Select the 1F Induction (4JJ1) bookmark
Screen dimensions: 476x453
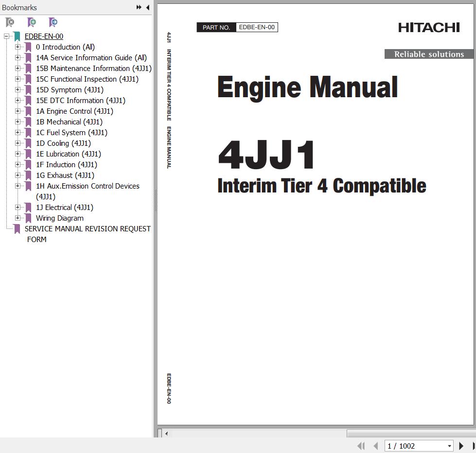(67, 164)
